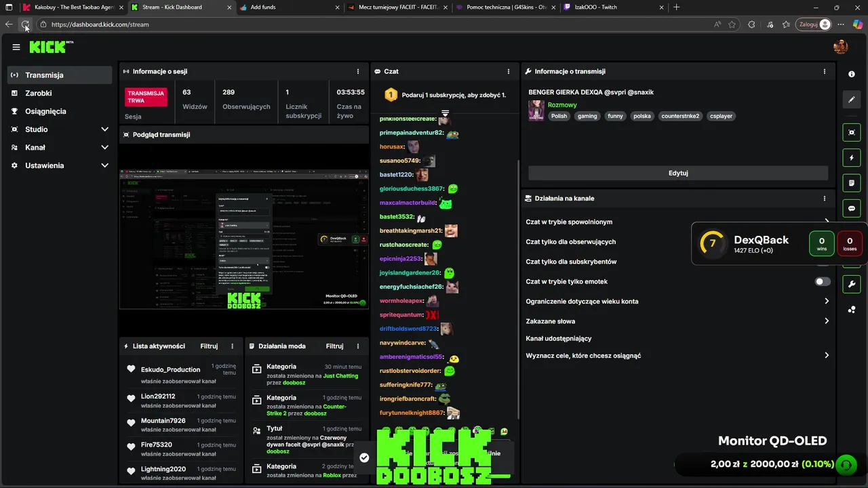Open the Zakazane słowa chevron
The image size is (868, 488).
827,321
